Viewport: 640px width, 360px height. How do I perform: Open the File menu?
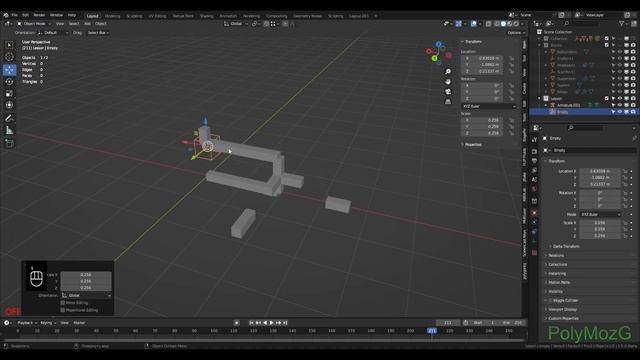coord(15,15)
